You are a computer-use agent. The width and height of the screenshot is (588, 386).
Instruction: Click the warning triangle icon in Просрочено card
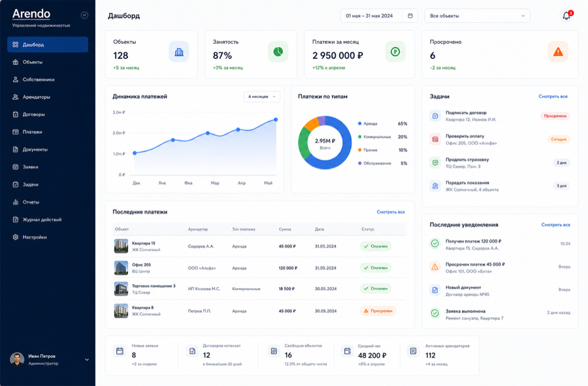[558, 52]
